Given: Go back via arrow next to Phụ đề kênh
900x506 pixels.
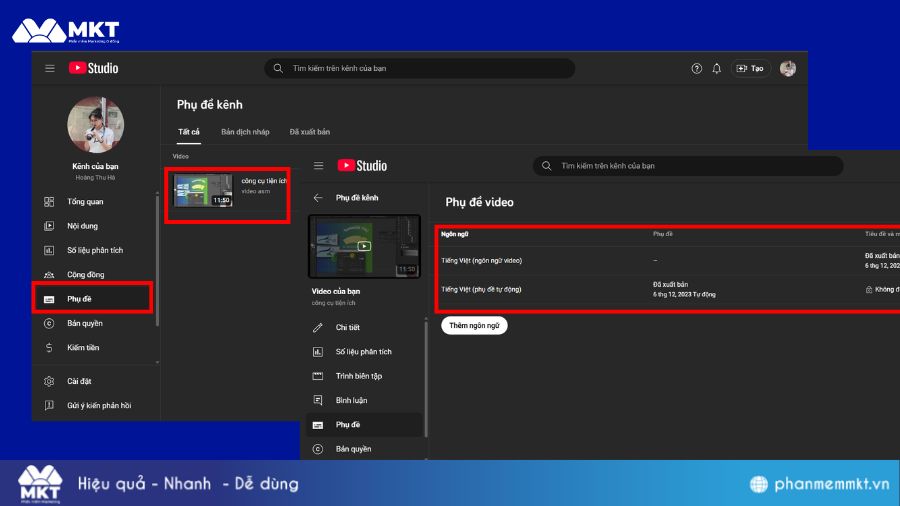Looking at the screenshot, I should click(x=318, y=198).
